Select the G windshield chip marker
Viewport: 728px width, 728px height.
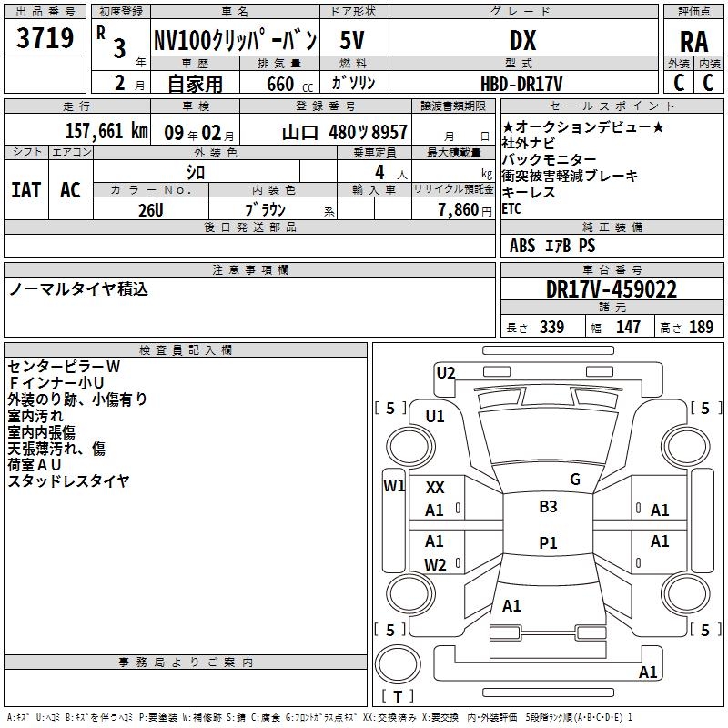pos(574,480)
